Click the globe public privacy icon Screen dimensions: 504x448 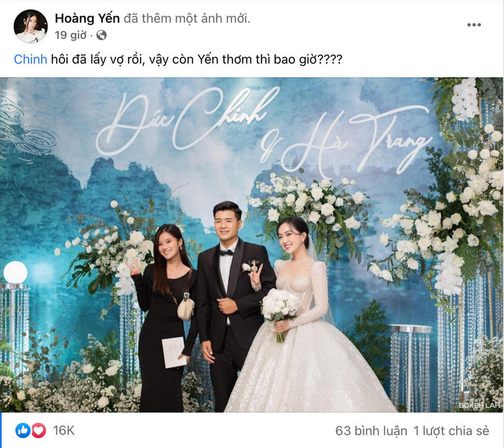coord(102,35)
